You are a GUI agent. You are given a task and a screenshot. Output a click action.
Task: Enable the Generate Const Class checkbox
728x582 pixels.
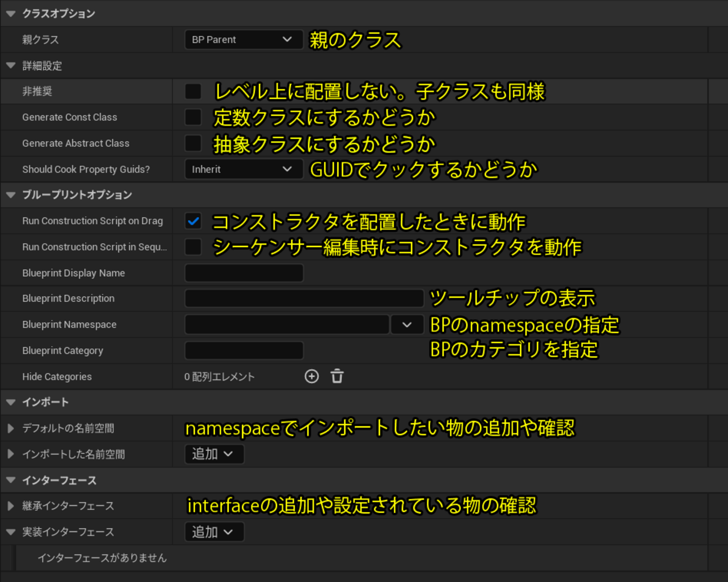pyautogui.click(x=193, y=117)
